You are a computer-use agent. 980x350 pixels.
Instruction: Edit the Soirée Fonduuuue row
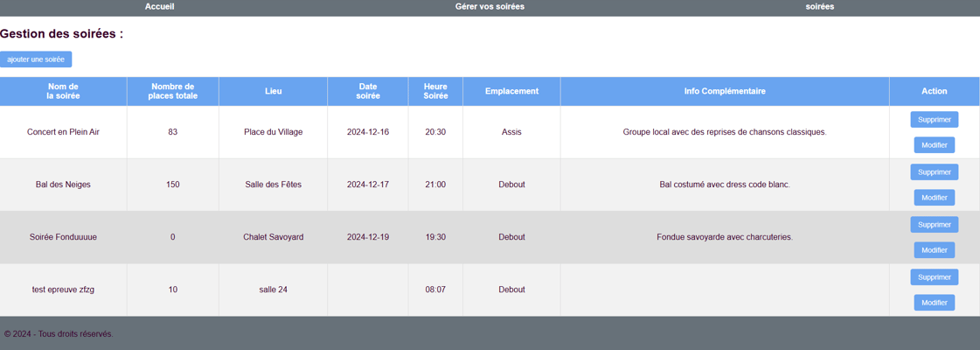[935, 250]
